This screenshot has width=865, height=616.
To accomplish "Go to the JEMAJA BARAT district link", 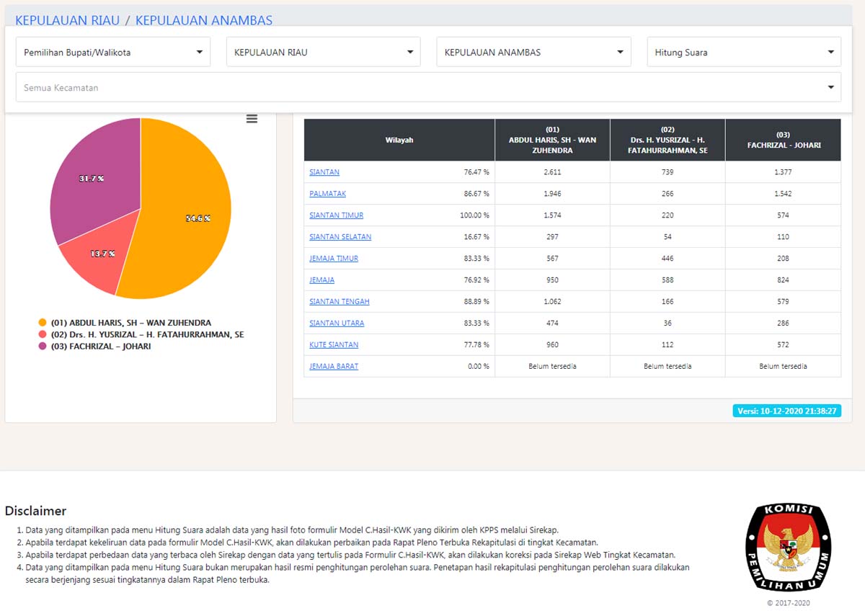I will pyautogui.click(x=334, y=367).
